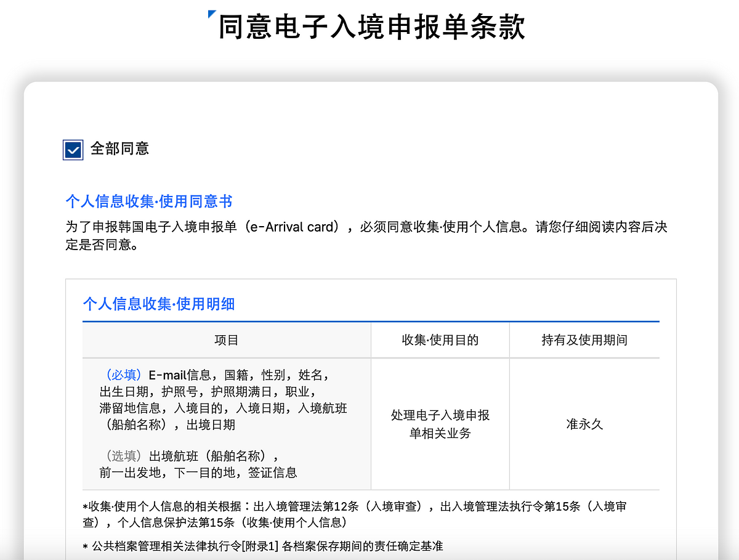This screenshot has width=739, height=560.
Task: Tick the 全部同意 checkbox
Action: click(x=73, y=150)
